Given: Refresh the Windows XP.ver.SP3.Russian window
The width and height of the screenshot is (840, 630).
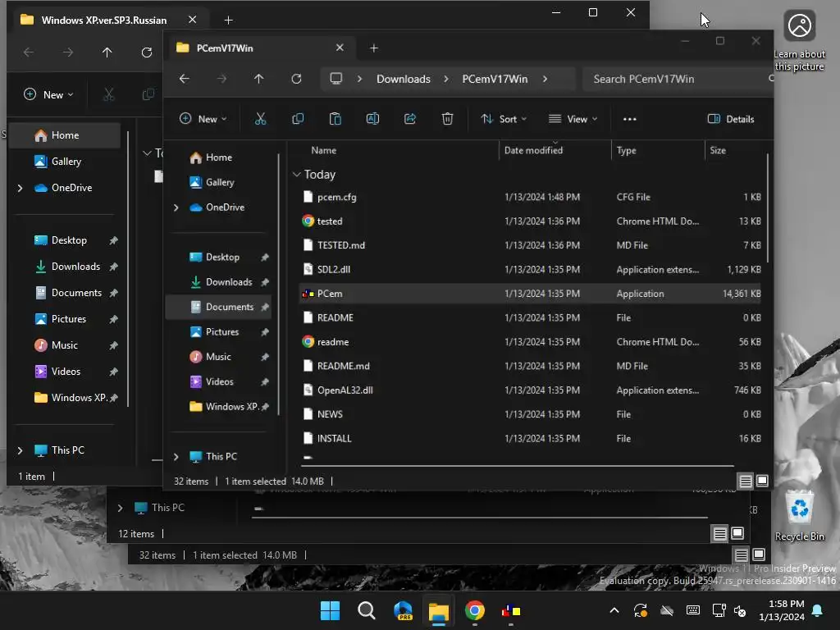Looking at the screenshot, I should 146,52.
